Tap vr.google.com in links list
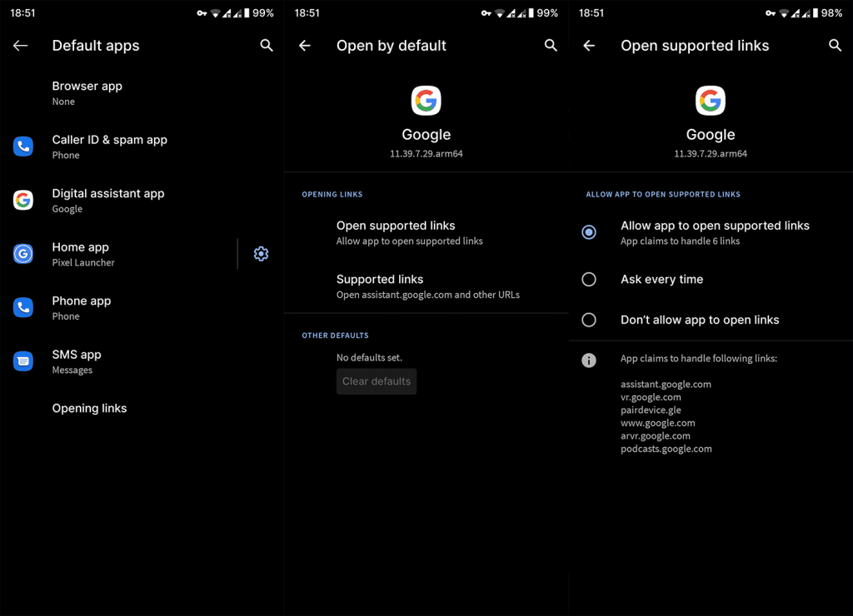Screen dimensions: 853x616 click(x=651, y=397)
